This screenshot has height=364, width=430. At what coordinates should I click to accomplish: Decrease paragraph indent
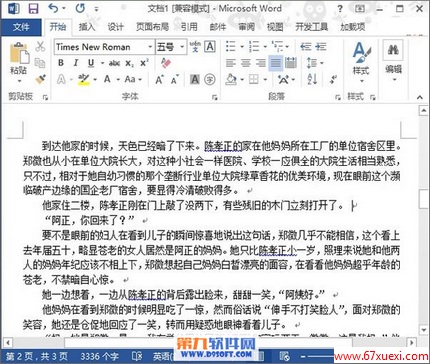click(305, 47)
